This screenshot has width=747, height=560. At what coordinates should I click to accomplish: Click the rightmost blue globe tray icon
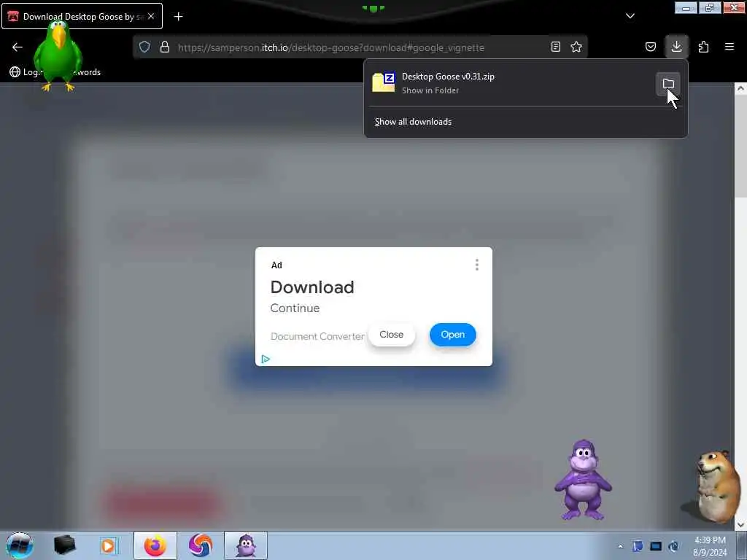click(x=673, y=546)
